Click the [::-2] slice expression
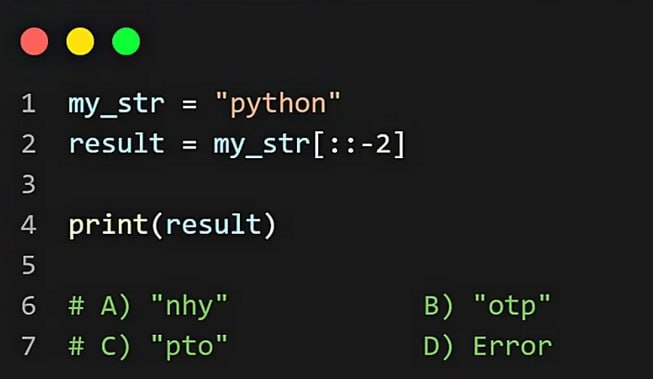The width and height of the screenshot is (653, 379). [358, 144]
